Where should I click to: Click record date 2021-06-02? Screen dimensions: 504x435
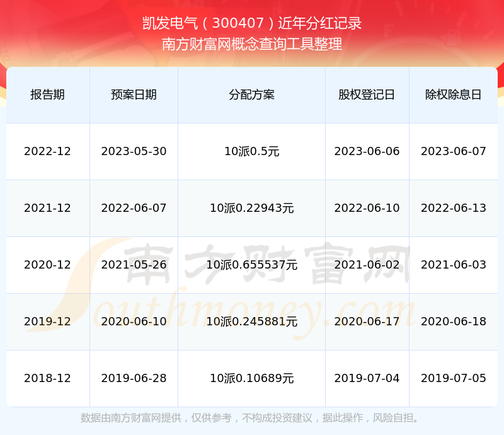click(x=367, y=265)
